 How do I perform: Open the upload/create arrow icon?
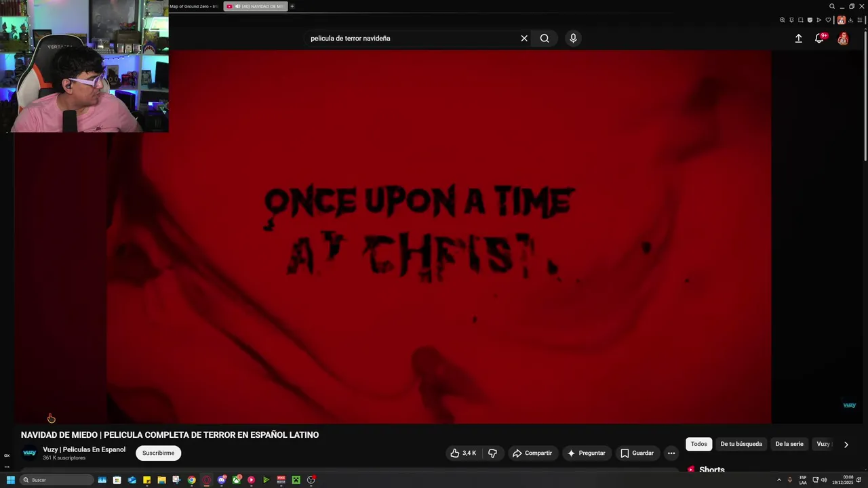[x=799, y=39]
